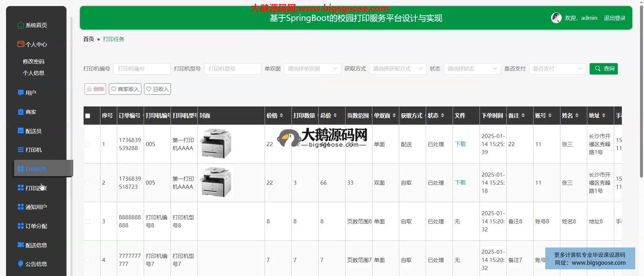Open the 单双面 dropdown filter
644x276 pixels.
click(312, 69)
